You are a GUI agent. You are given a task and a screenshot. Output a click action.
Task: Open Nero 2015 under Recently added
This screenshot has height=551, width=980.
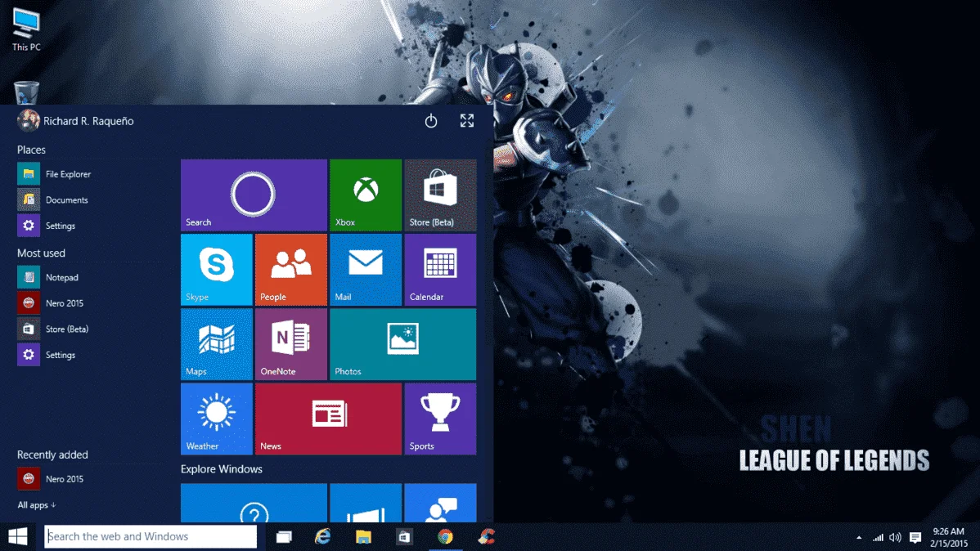coord(51,479)
